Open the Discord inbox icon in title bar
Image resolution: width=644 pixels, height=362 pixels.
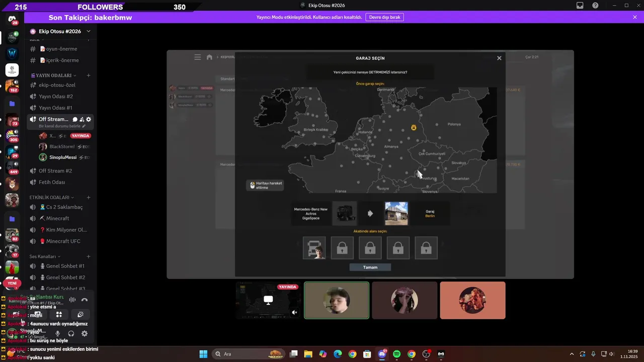point(580,6)
